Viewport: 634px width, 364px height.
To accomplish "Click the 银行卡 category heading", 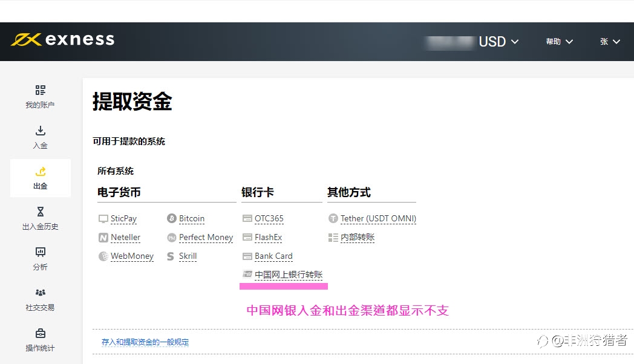I will click(257, 192).
